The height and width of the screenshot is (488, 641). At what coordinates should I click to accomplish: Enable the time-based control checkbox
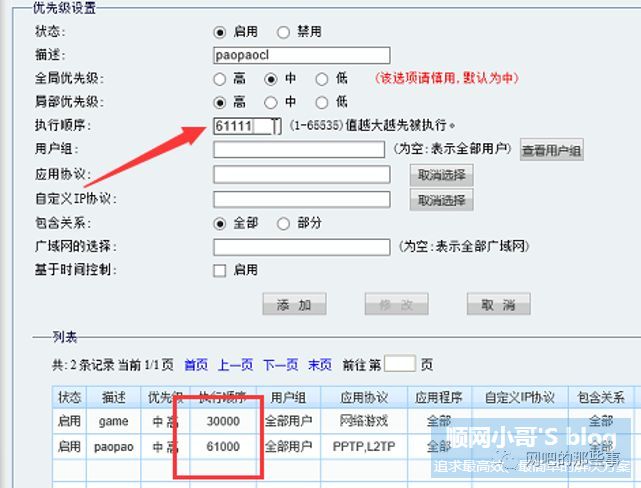pos(220,270)
